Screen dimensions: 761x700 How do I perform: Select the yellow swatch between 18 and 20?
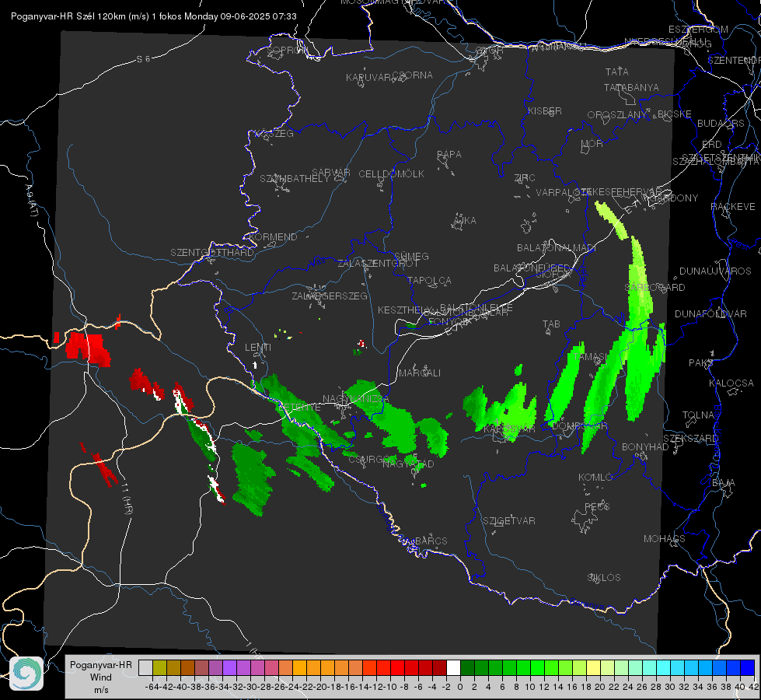[593, 668]
